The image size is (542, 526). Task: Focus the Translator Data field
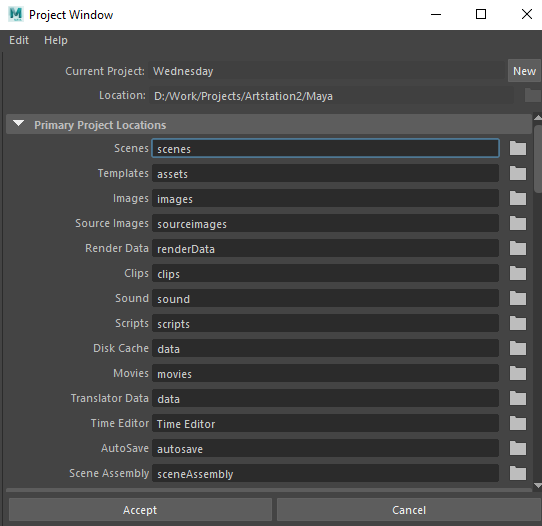[x=325, y=398]
